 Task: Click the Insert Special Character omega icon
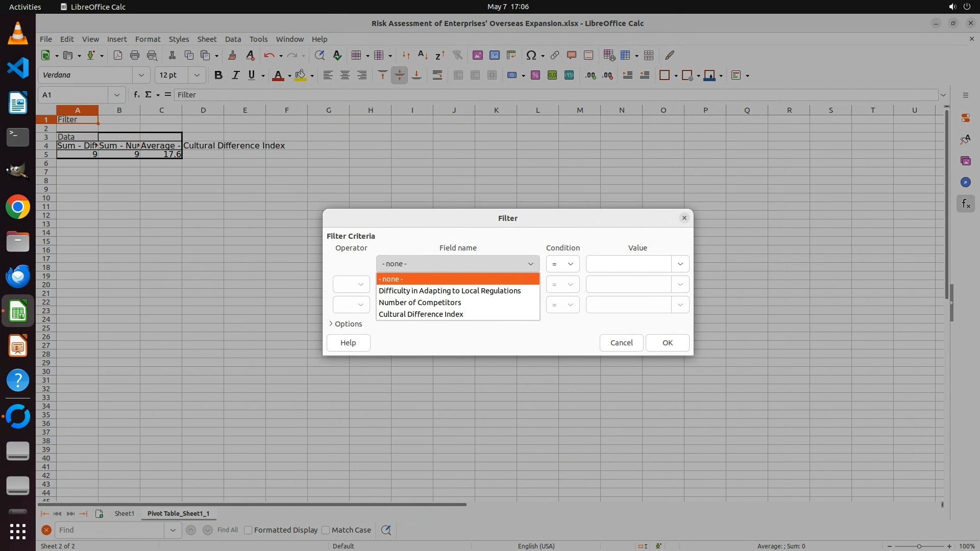pos(531,55)
